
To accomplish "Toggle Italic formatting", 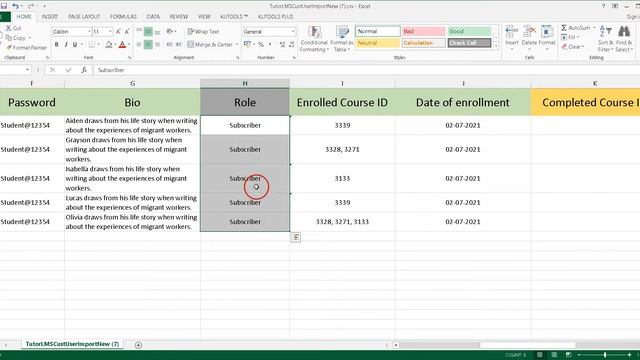I will click(66, 44).
